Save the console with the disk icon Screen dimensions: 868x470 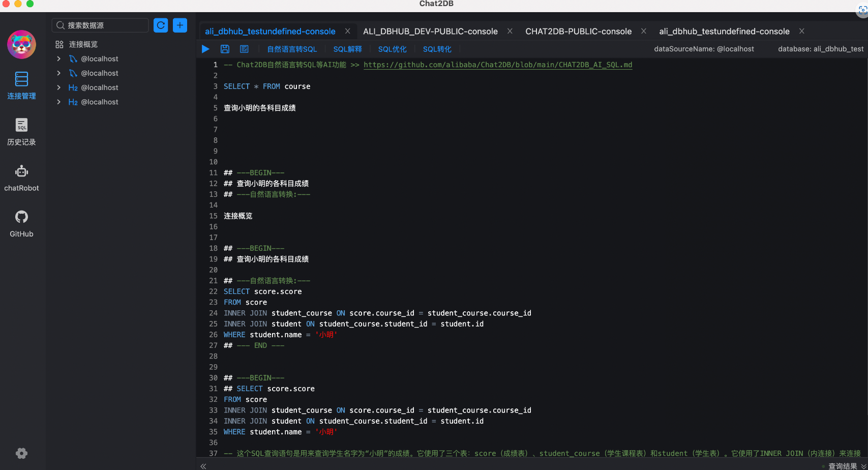click(x=225, y=49)
